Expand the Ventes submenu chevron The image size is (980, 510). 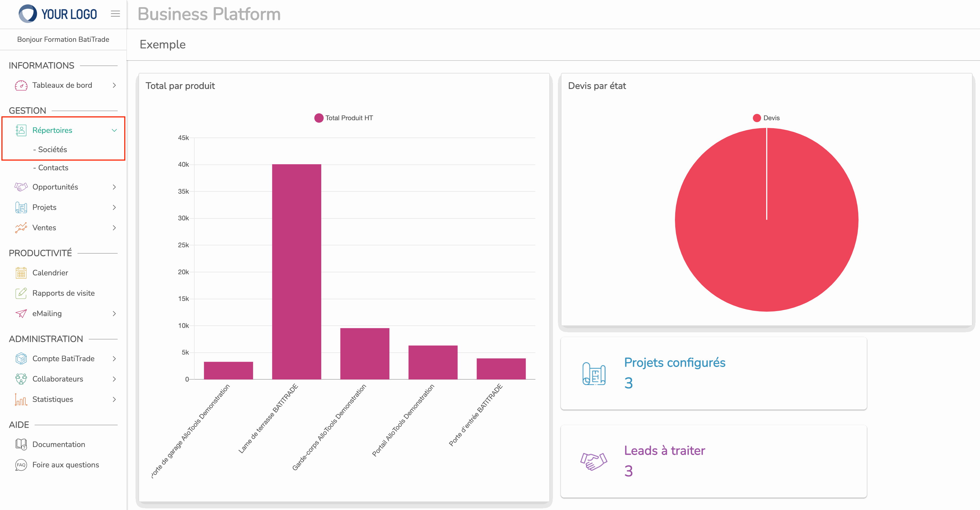(114, 228)
